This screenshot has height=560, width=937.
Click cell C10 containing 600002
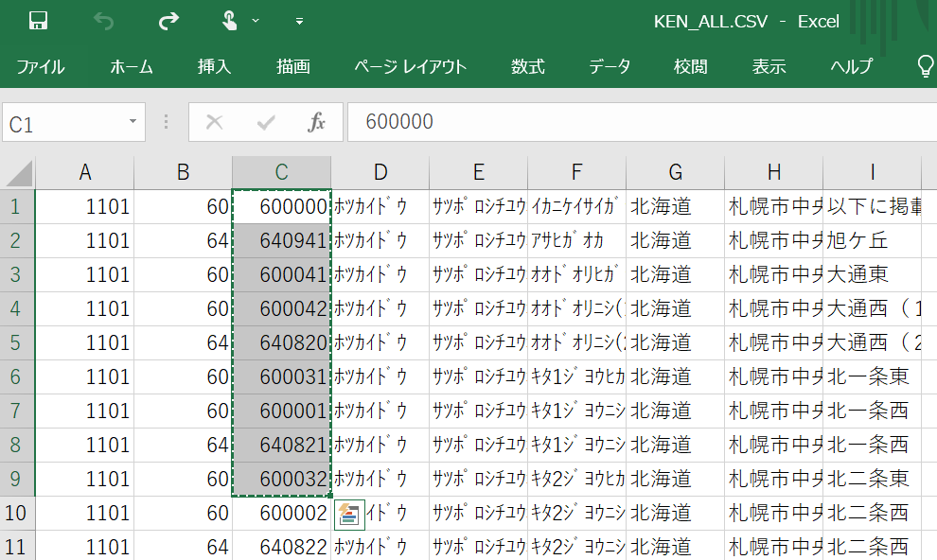click(x=281, y=513)
